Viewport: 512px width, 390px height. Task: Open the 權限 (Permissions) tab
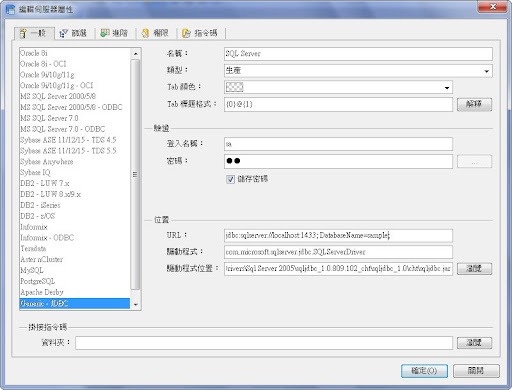point(155,33)
